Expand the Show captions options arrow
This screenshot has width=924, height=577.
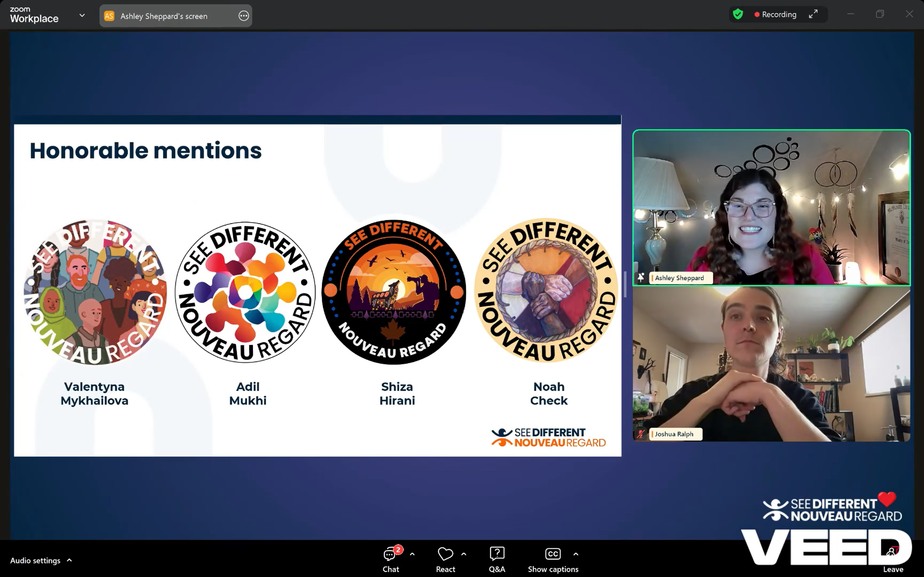[576, 554]
